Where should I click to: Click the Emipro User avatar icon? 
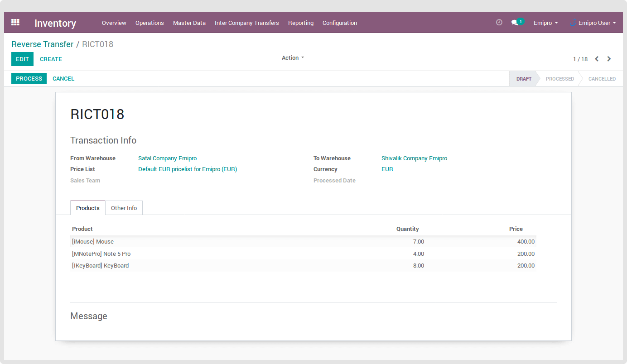pyautogui.click(x=574, y=23)
